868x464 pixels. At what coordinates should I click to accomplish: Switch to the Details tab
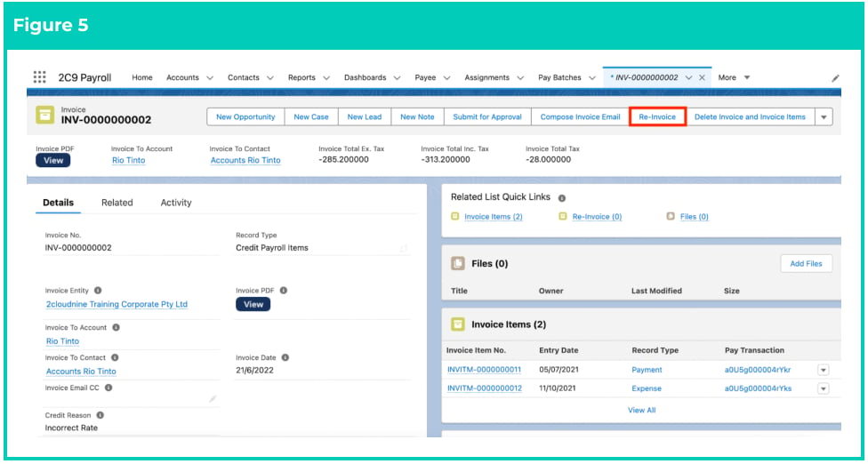point(58,203)
